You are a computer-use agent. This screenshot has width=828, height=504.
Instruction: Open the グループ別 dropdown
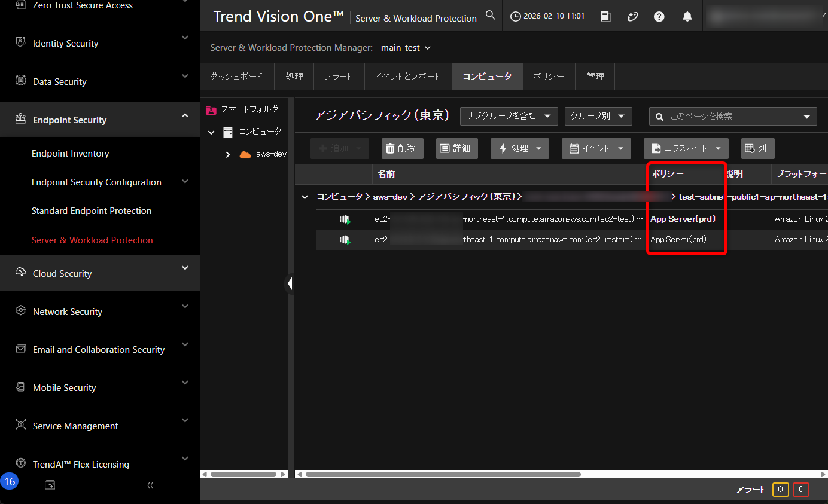598,116
